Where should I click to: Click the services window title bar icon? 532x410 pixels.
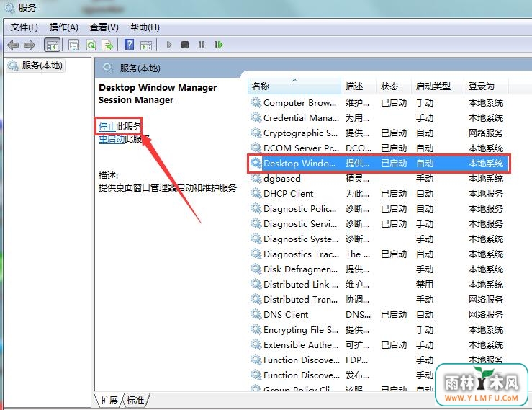pyautogui.click(x=9, y=8)
